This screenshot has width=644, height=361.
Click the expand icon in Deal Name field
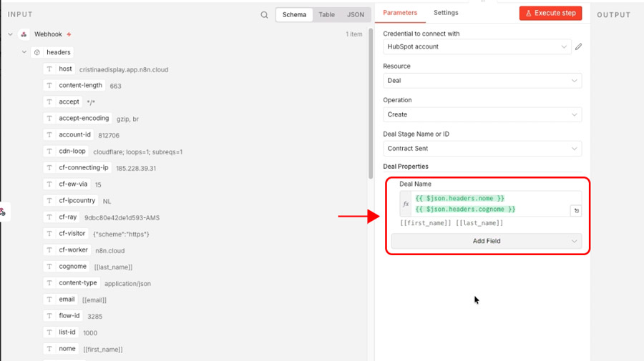575,211
